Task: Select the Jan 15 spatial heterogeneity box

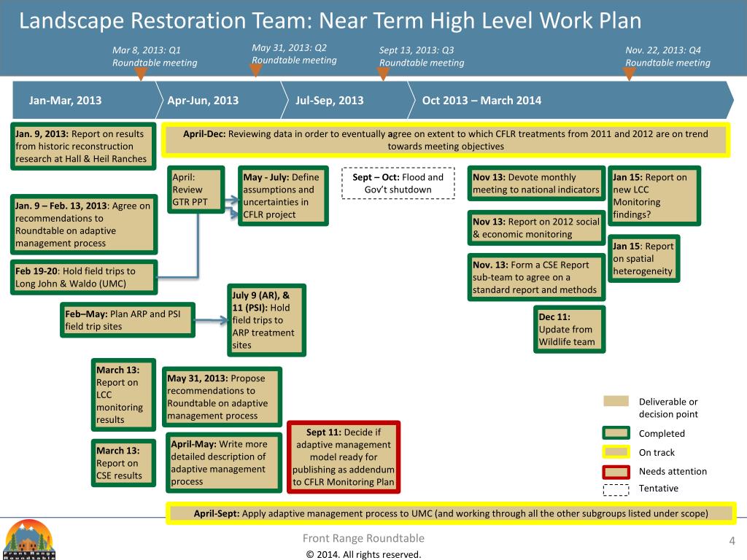Action: (x=643, y=259)
